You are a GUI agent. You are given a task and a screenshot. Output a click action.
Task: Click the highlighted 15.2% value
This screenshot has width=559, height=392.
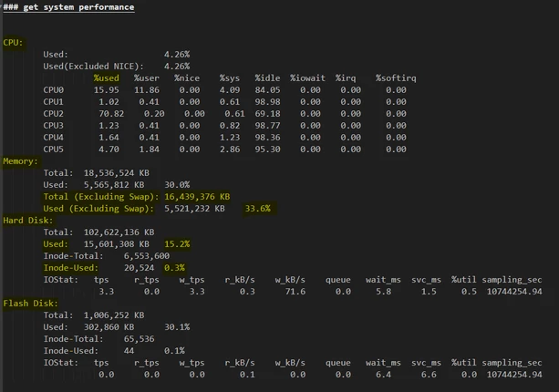pos(177,244)
